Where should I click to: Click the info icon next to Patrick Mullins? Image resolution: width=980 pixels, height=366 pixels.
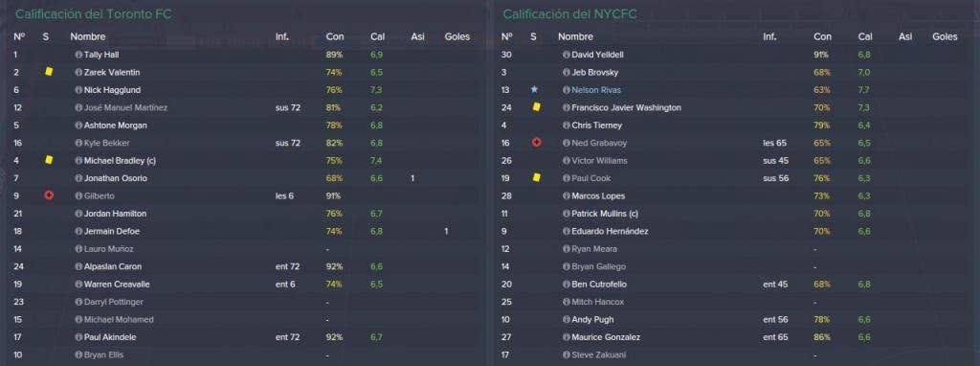tap(566, 214)
